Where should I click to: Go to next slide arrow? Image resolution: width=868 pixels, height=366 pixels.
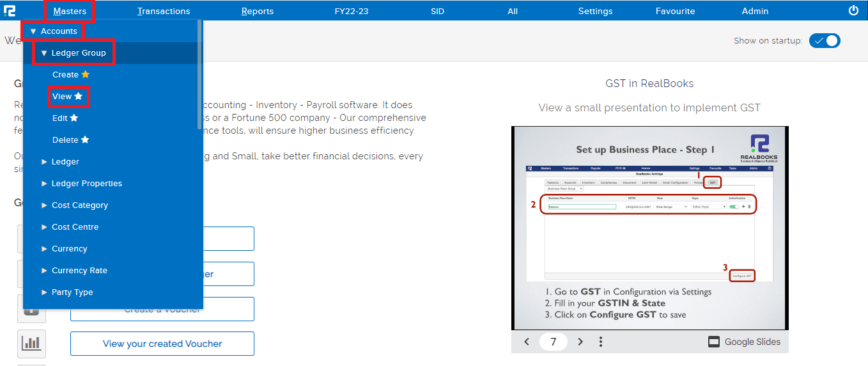click(x=580, y=342)
